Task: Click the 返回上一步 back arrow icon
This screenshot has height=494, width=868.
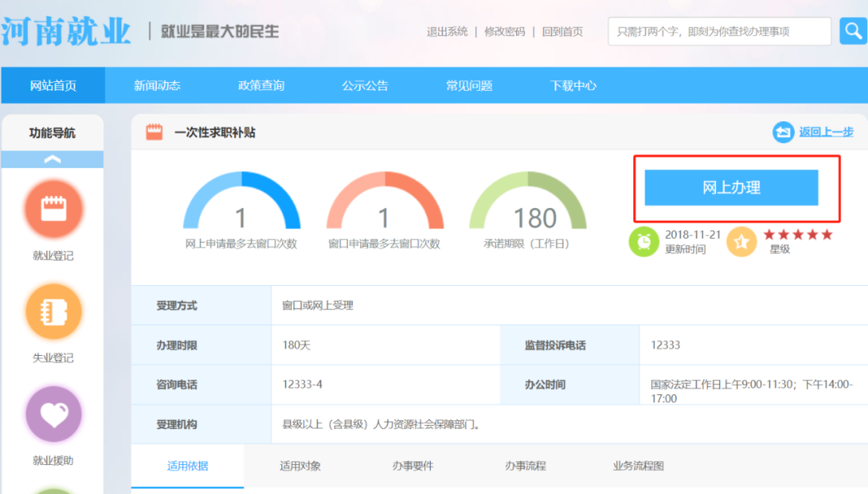Action: click(784, 132)
